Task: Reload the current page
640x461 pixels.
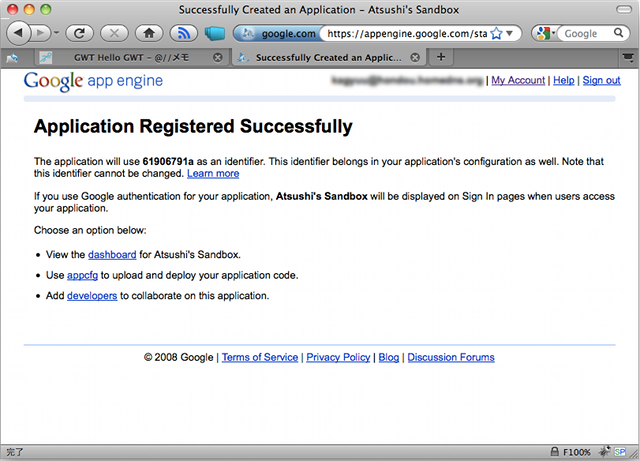Action: [x=77, y=33]
